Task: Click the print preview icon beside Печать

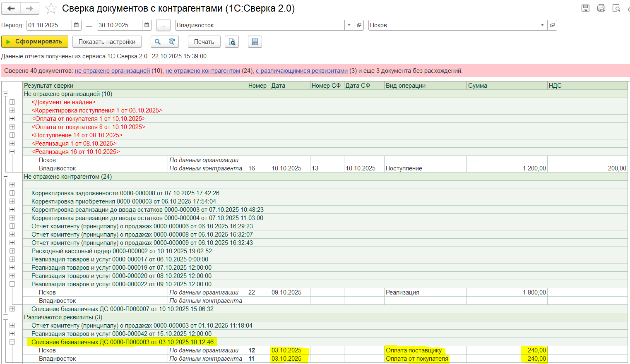Action: (232, 42)
